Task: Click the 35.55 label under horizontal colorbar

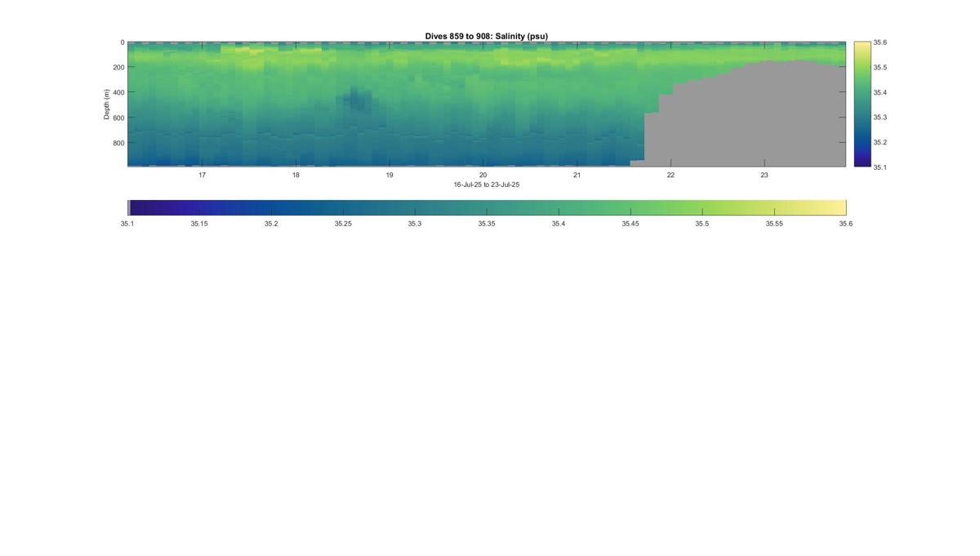Action: (774, 223)
